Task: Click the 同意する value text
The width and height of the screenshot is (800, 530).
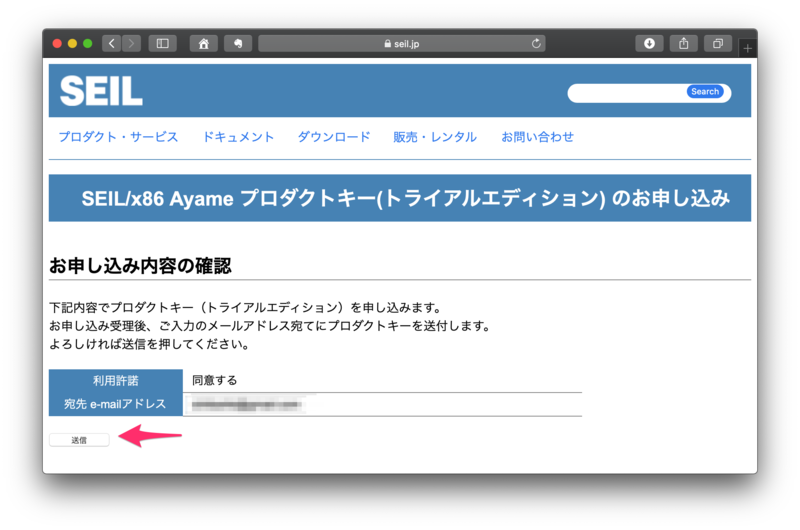Action: (x=214, y=380)
